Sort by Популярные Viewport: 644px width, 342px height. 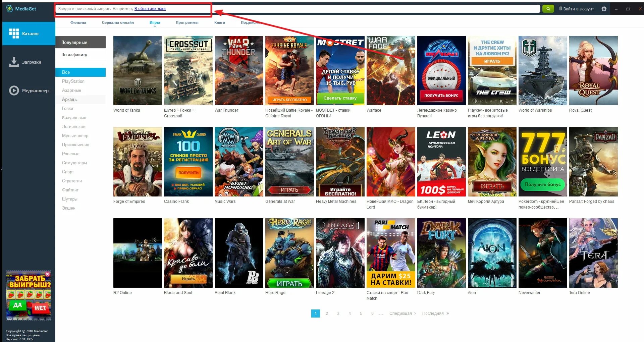pyautogui.click(x=80, y=42)
